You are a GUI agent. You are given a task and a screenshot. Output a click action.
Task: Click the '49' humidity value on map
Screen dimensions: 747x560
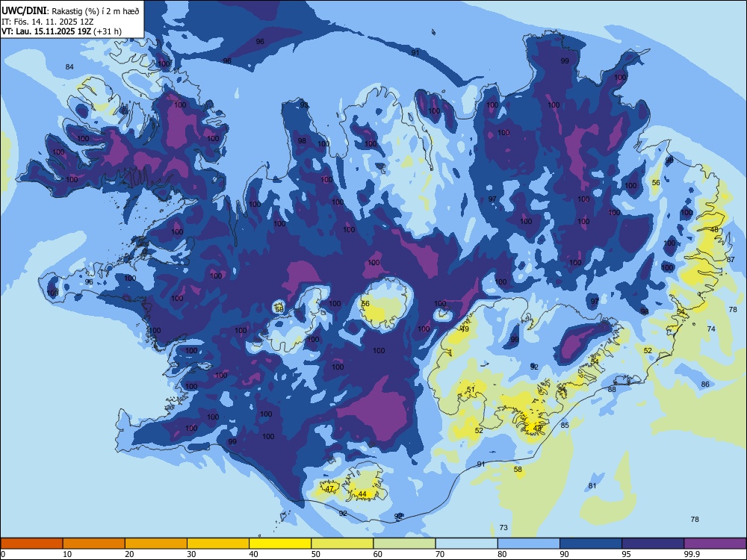coord(465,329)
